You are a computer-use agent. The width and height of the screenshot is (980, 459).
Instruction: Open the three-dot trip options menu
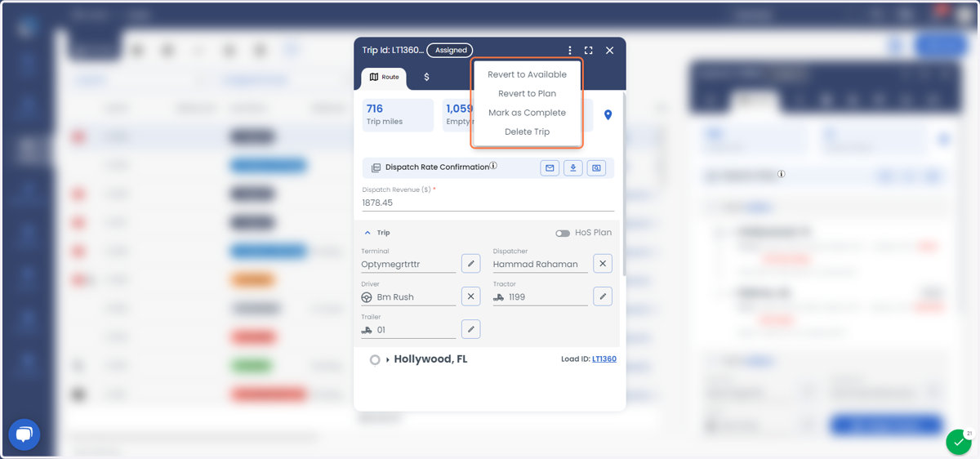[570, 51]
